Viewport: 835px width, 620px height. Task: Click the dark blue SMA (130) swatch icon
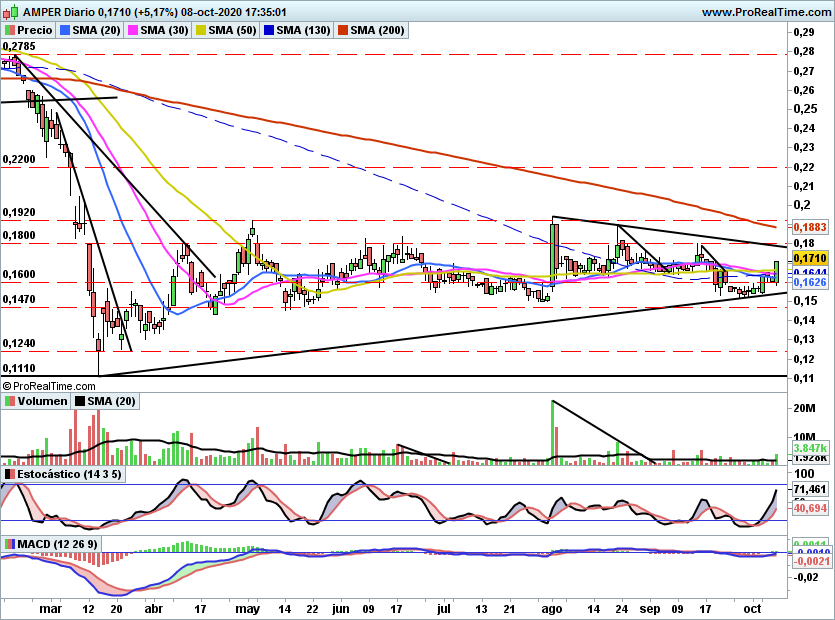[269, 30]
